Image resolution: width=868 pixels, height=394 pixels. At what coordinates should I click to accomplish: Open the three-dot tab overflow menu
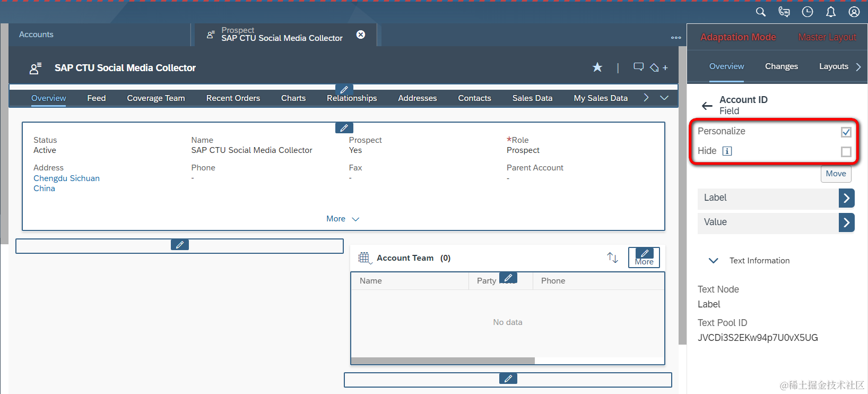click(x=676, y=38)
